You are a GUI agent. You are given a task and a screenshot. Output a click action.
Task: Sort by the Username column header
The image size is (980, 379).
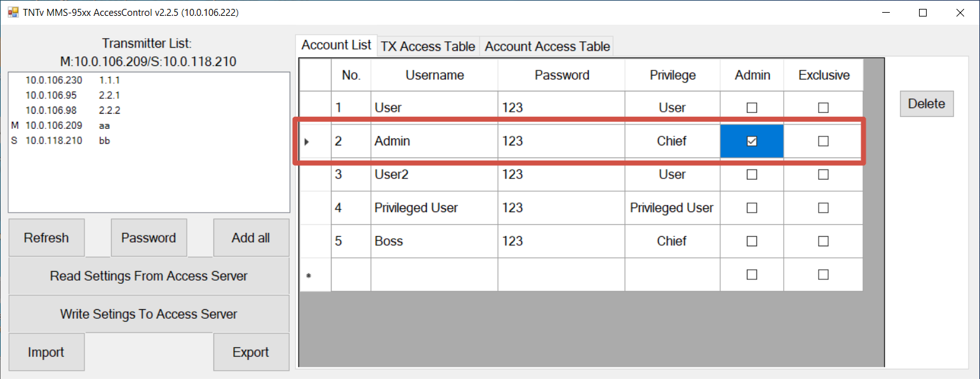coord(434,76)
